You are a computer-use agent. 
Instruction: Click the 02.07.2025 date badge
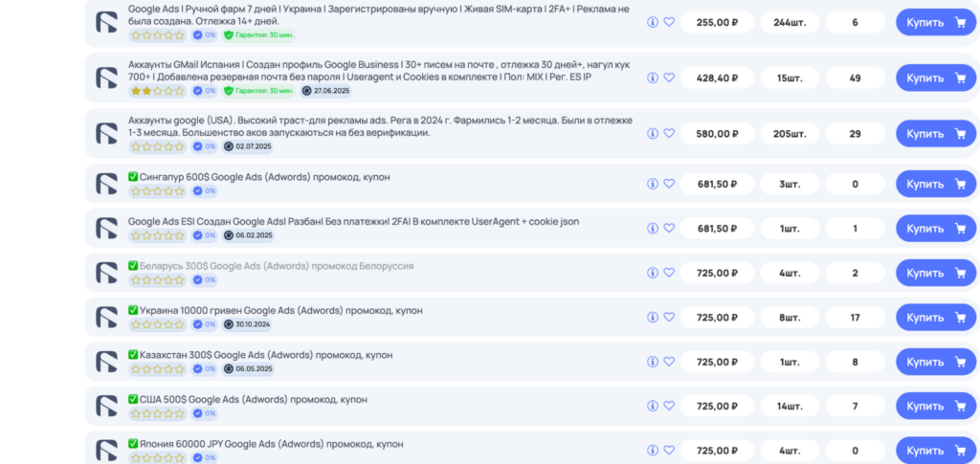248,146
